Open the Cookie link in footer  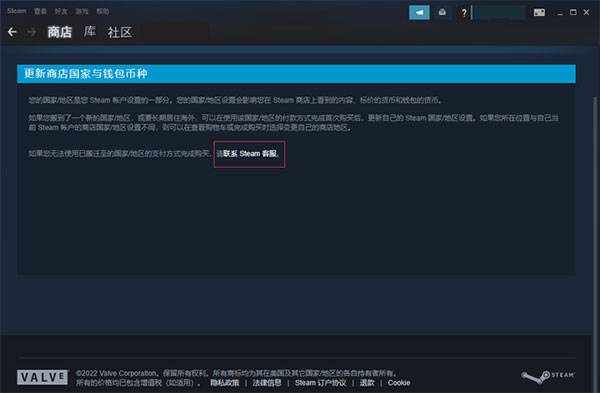click(399, 383)
